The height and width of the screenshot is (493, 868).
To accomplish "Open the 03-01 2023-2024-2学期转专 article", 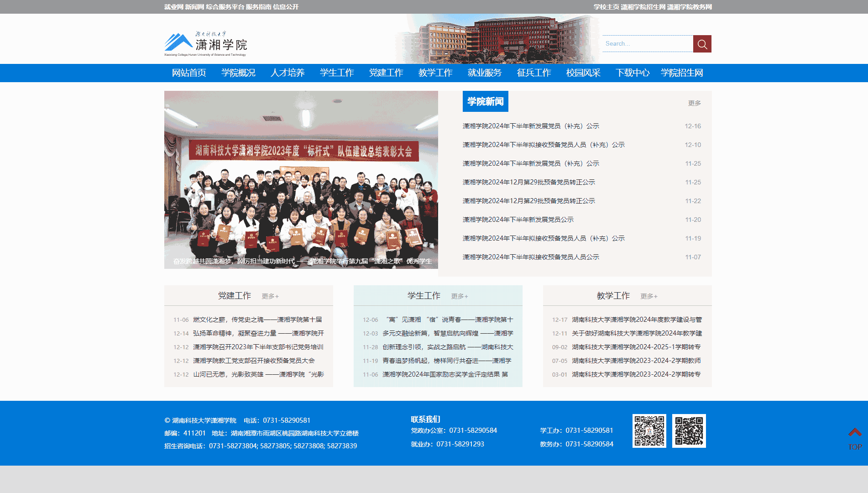I will (636, 374).
